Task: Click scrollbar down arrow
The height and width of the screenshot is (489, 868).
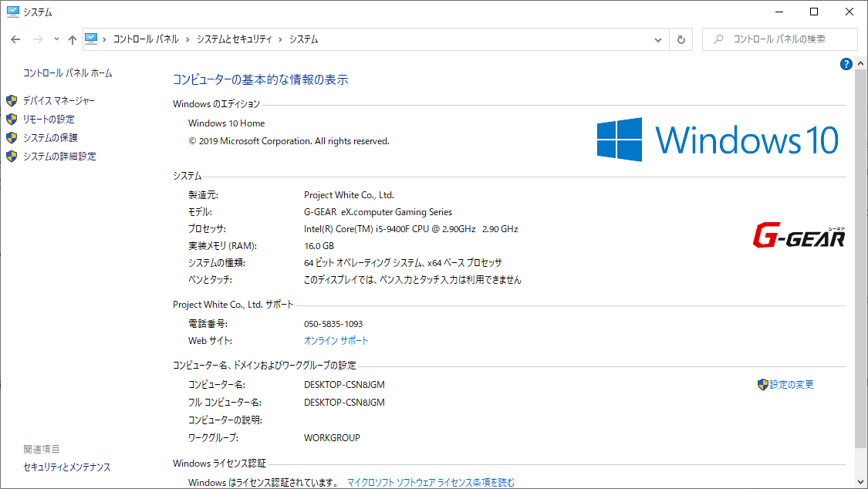Action: pyautogui.click(x=860, y=482)
